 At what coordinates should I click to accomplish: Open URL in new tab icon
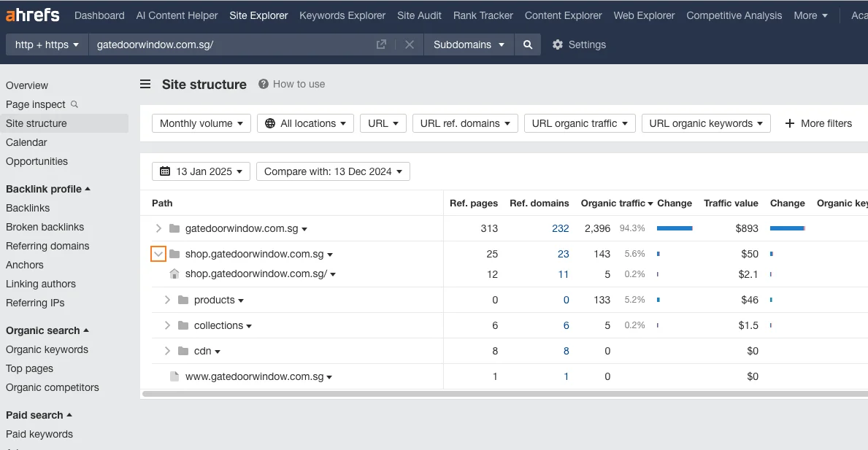click(381, 44)
